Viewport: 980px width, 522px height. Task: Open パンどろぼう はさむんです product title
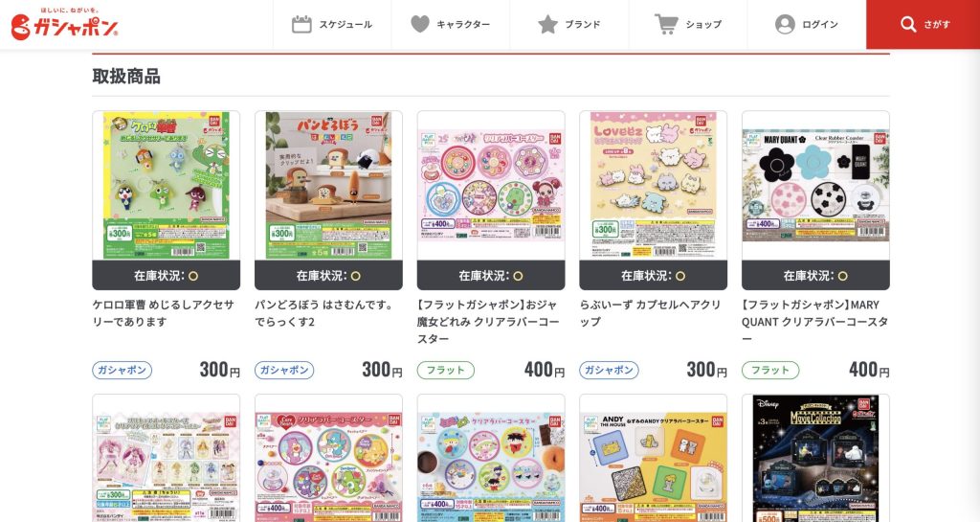point(323,313)
